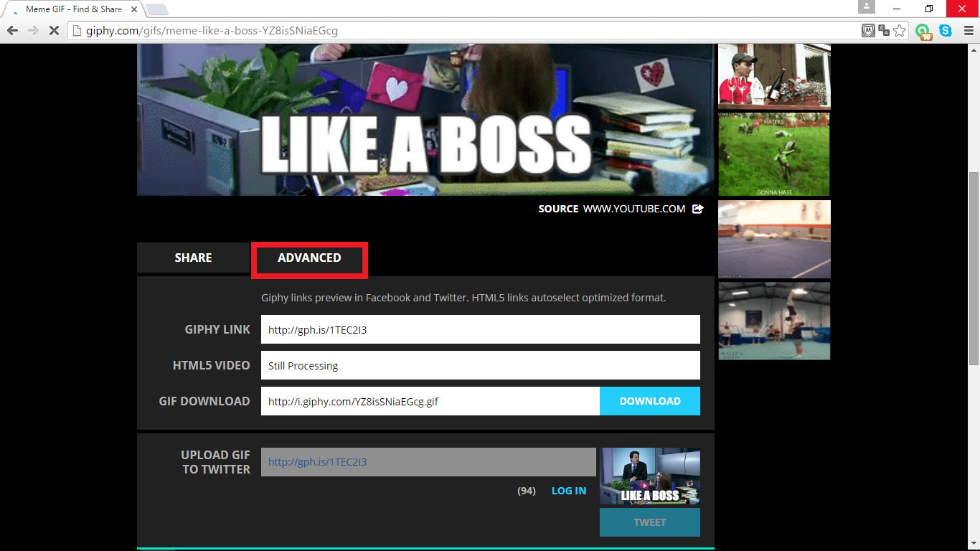Open the translate page icon
Viewport: 980px width, 551px height.
pyautogui.click(x=884, y=31)
